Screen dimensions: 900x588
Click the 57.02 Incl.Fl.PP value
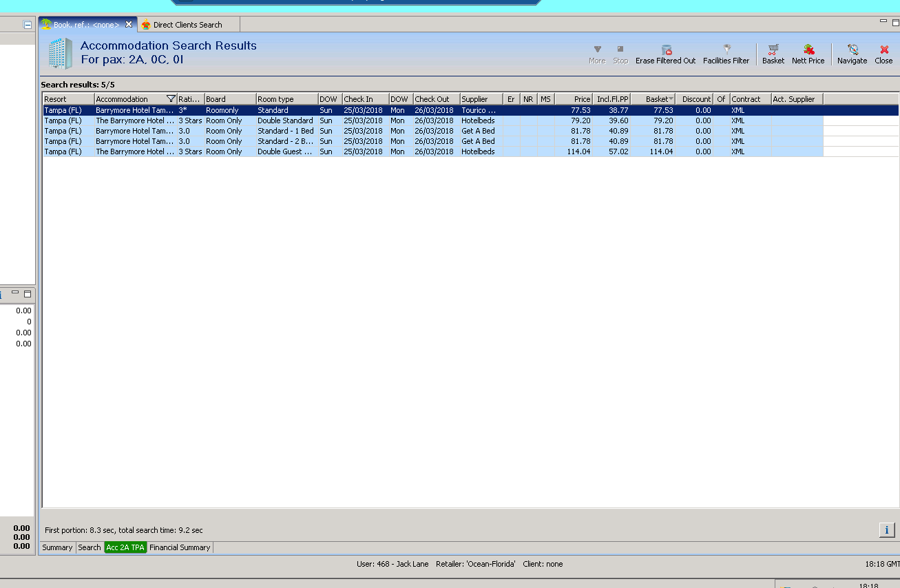(618, 151)
